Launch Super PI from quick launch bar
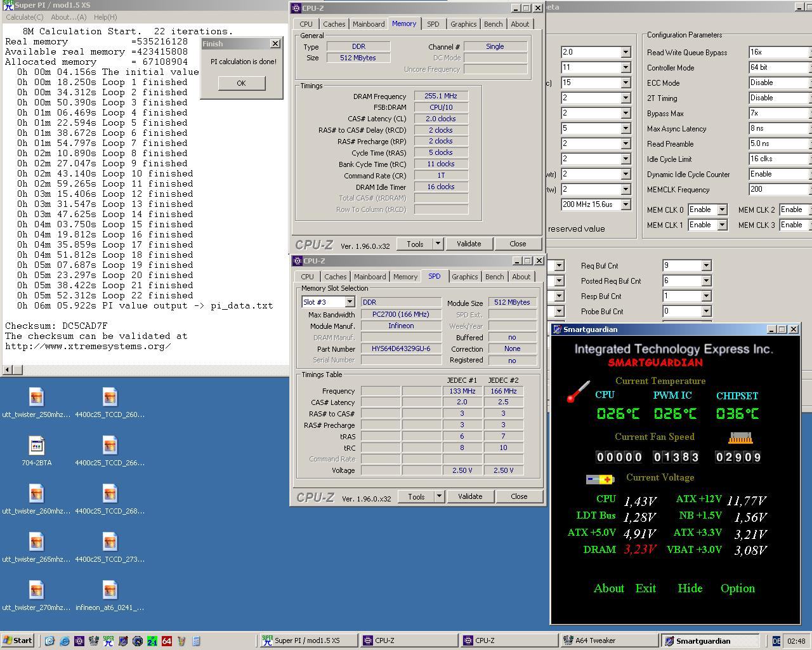 pyautogui.click(x=108, y=641)
